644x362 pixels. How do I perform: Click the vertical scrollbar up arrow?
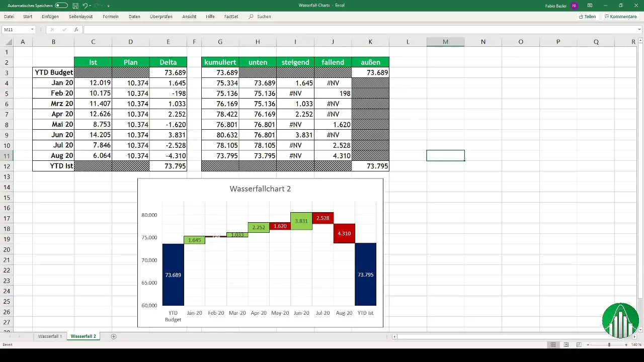tap(640, 41)
